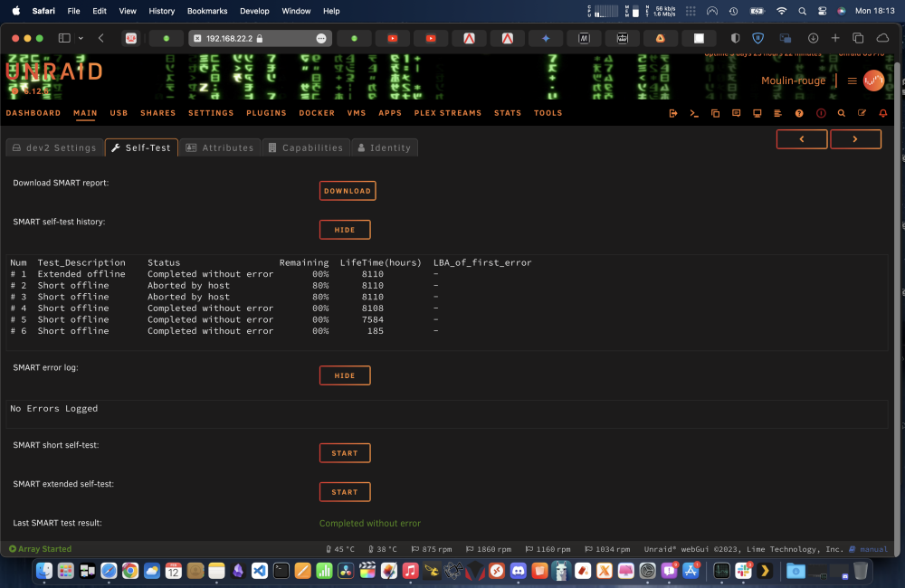Click the hamburger menu beside Moulin-rouge
This screenshot has width=905, height=588.
coord(852,81)
